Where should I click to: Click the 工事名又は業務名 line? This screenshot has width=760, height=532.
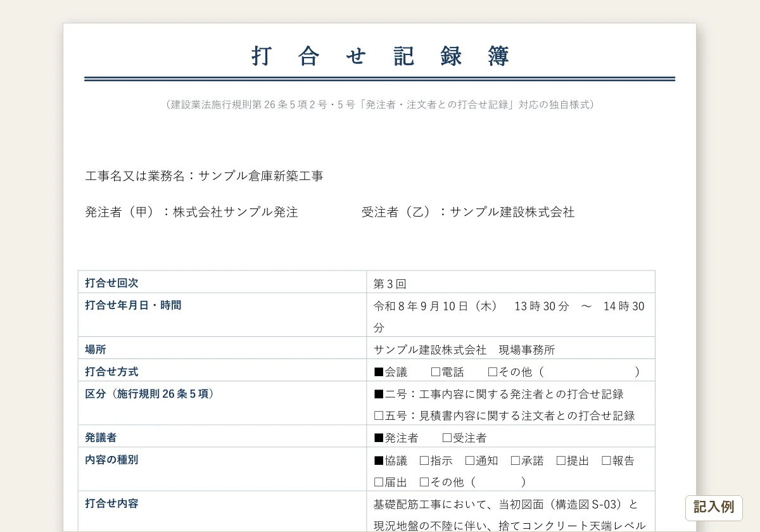pyautogui.click(x=204, y=176)
